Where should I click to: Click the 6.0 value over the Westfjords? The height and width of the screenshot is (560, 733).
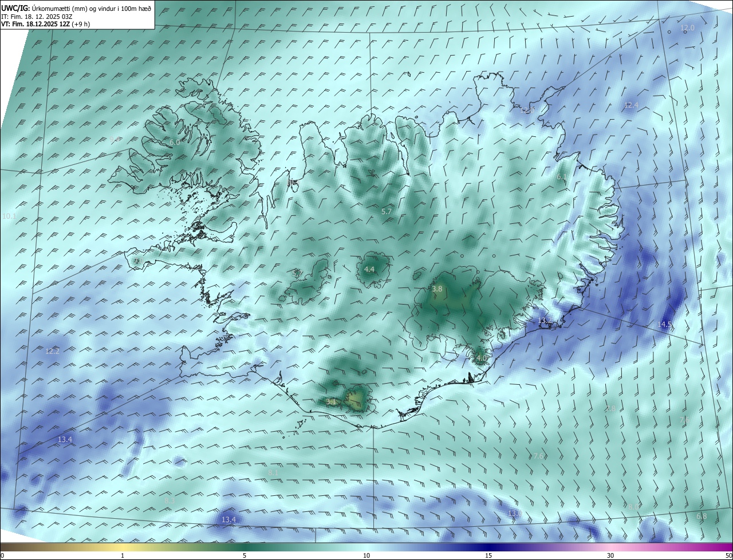click(175, 142)
